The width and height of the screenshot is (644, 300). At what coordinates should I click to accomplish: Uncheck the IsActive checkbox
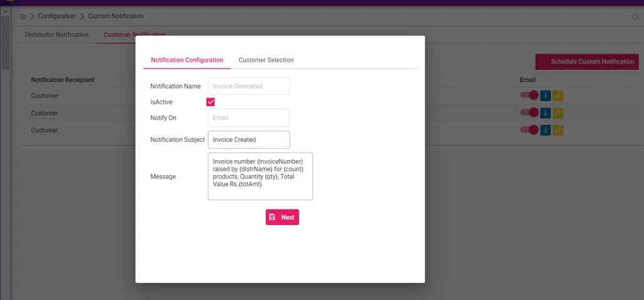coord(211,102)
